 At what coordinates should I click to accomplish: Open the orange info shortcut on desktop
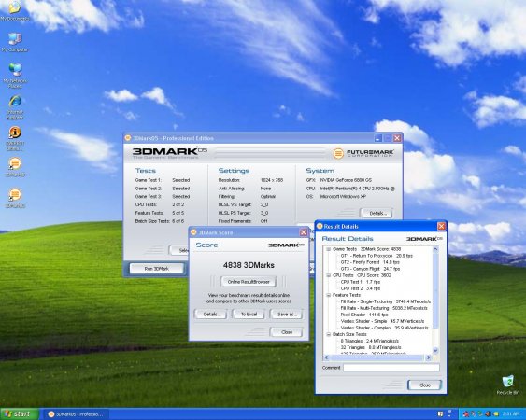point(14,138)
